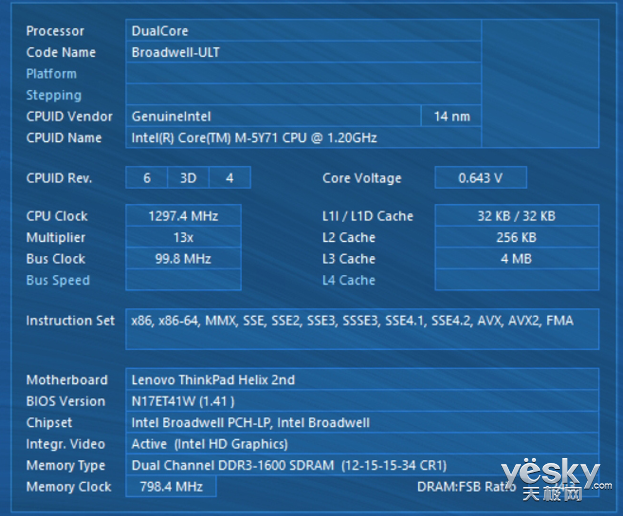Image resolution: width=623 pixels, height=516 pixels.
Task: Click the "L3 Cache" label
Action: pyautogui.click(x=349, y=259)
